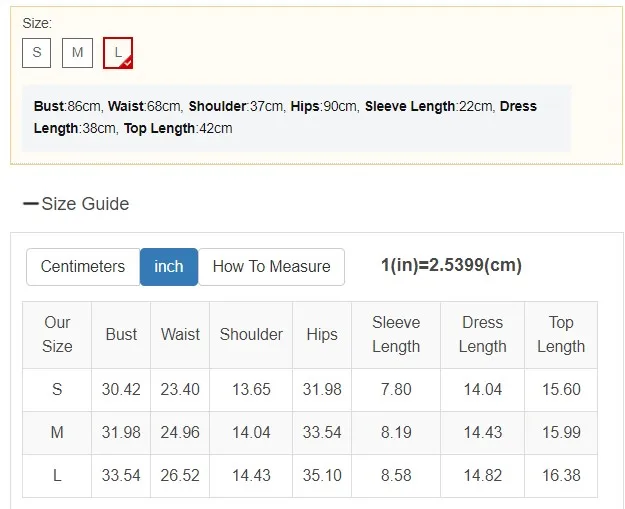Click the Bust:86cm measurement text
The width and height of the screenshot is (625, 509).
[x=67, y=106]
